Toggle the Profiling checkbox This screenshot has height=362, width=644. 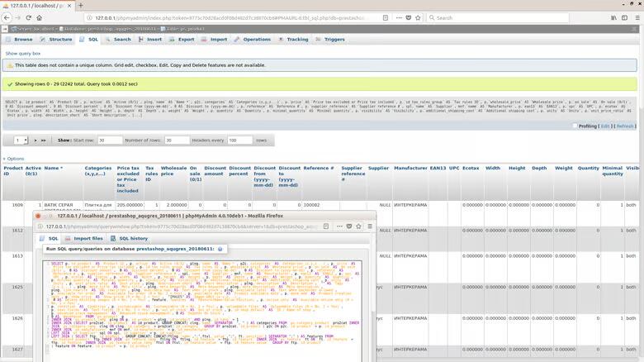pos(575,126)
